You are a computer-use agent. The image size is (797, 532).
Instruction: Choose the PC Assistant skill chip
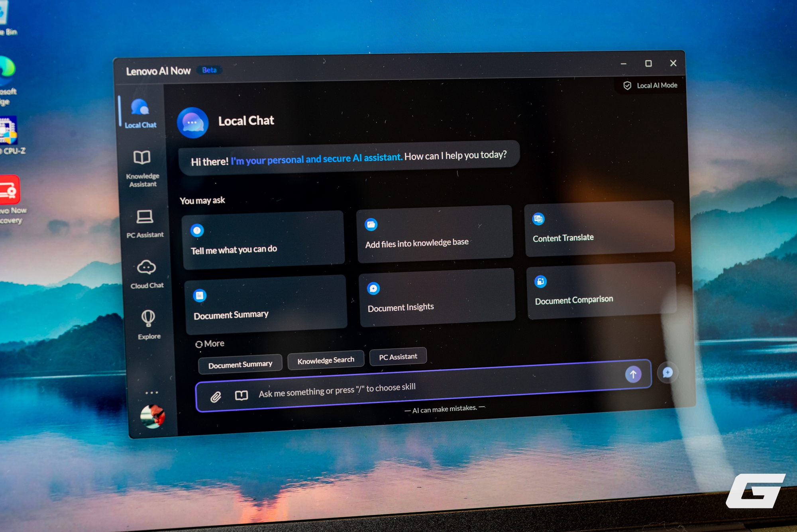coord(398,357)
